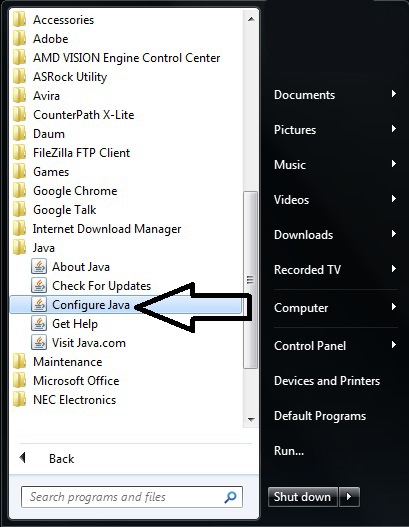Expand the Documents submenu arrow
The width and height of the screenshot is (409, 527).
pyautogui.click(x=394, y=94)
